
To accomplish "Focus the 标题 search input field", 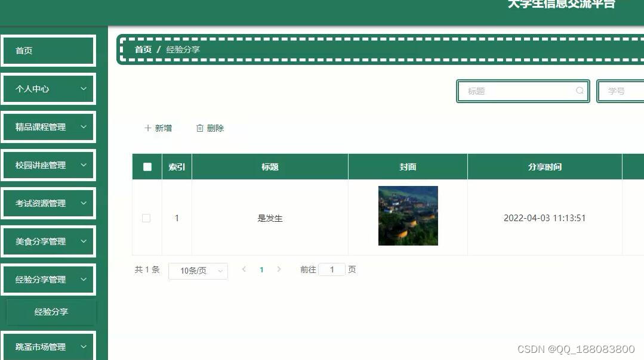I will pos(523,91).
